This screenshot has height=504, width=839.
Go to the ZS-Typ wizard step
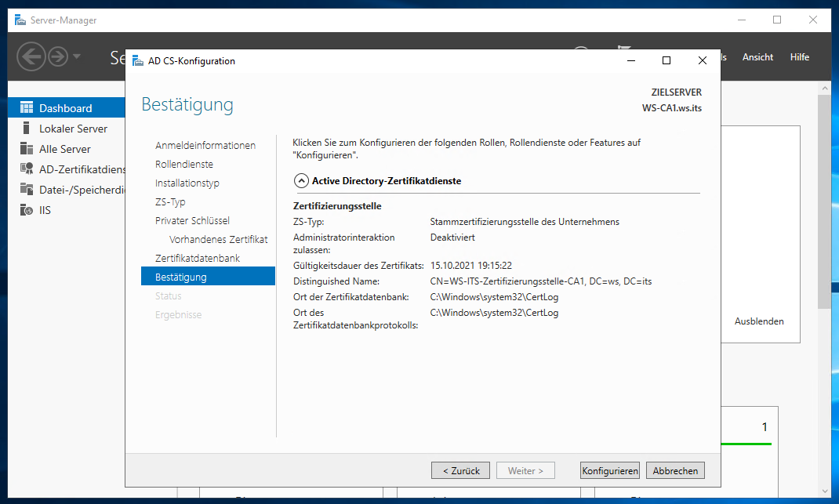170,201
